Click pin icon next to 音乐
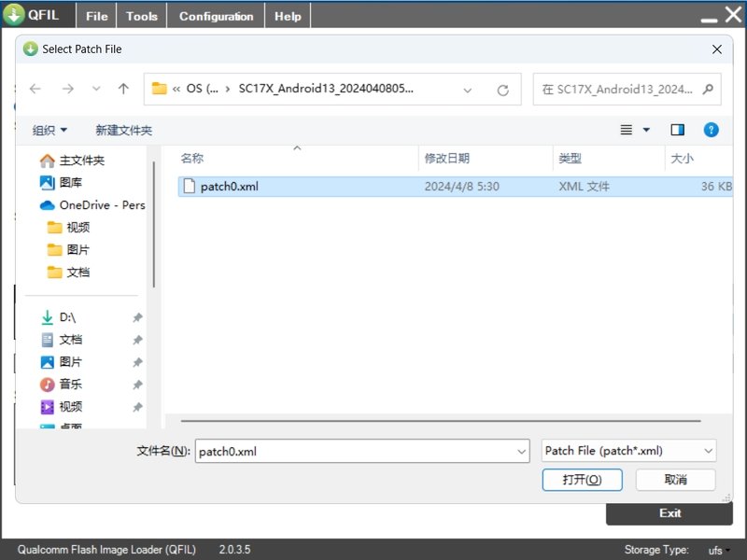The height and width of the screenshot is (560, 747). tap(137, 385)
